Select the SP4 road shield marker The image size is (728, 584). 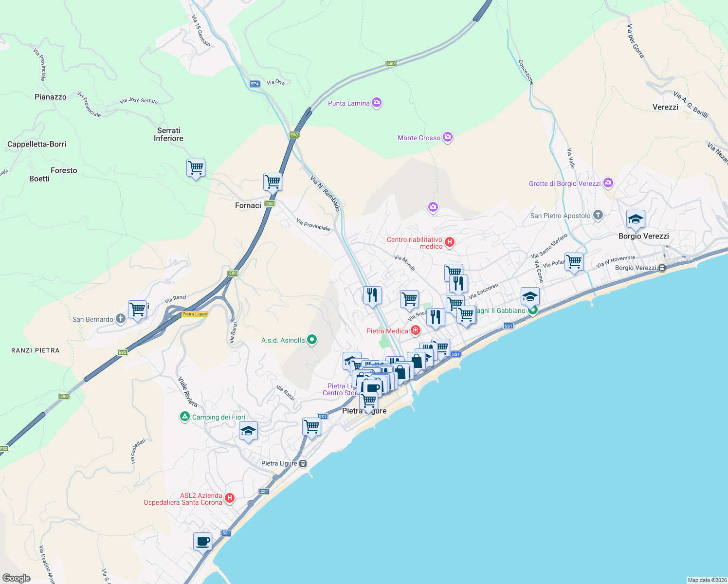(254, 83)
